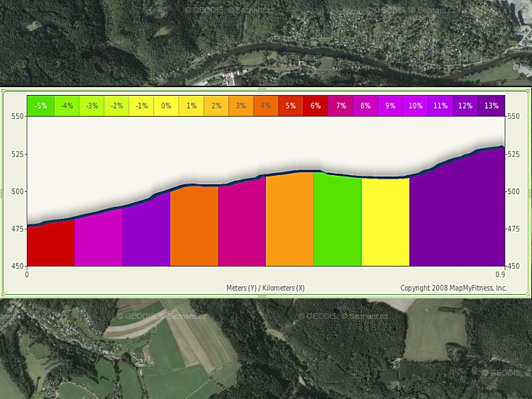Click the 450 label on the left axis
532x399 pixels.
pyautogui.click(x=17, y=266)
